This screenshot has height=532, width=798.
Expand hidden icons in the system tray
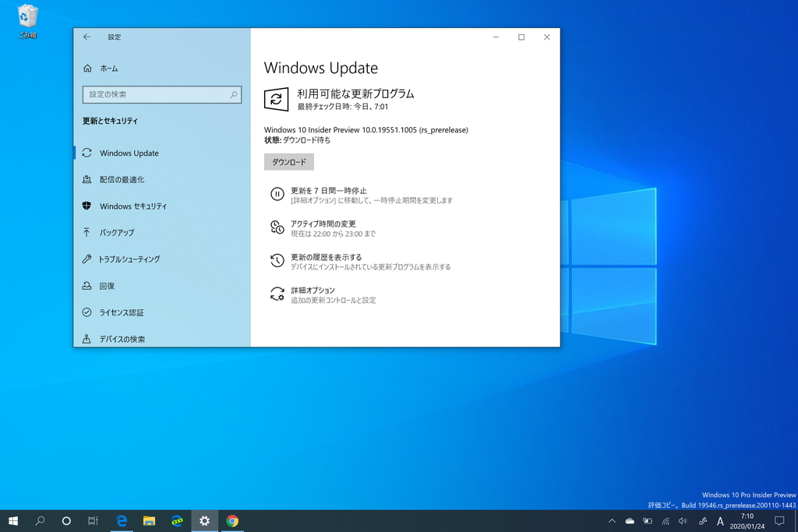click(612, 521)
